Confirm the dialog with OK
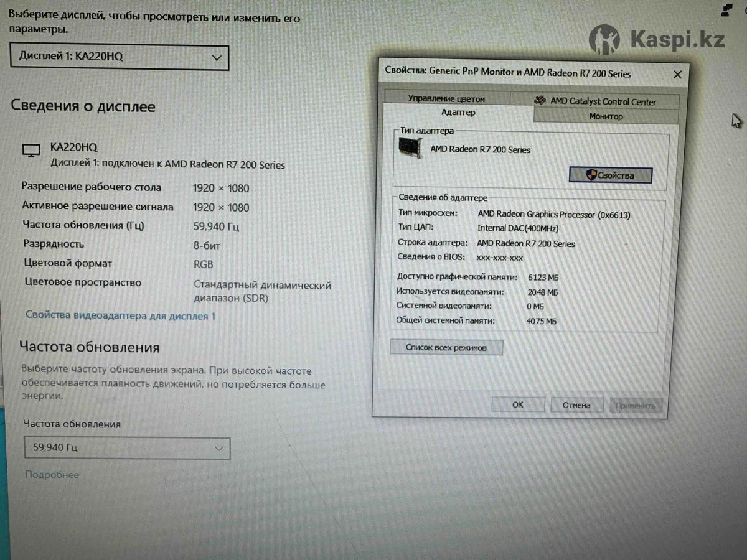Viewport: 747px width, 560px height. coord(517,404)
